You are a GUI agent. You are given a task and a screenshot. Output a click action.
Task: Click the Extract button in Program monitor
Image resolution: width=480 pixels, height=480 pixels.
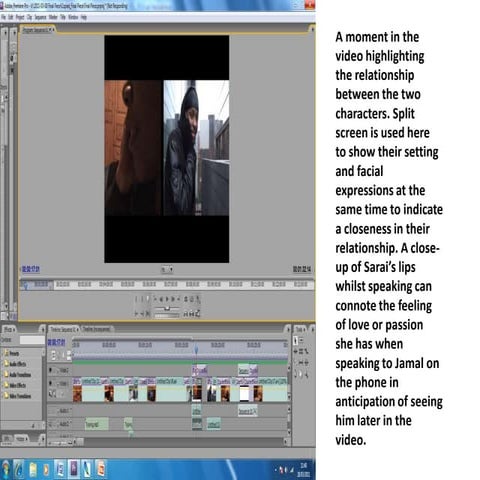[191, 313]
